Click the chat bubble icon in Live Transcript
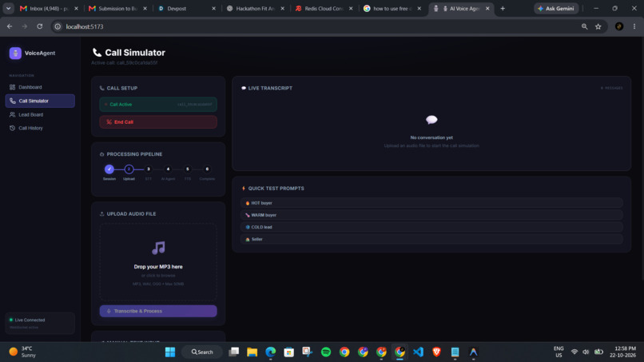Screen dimensions: 644x362 [x=431, y=120]
